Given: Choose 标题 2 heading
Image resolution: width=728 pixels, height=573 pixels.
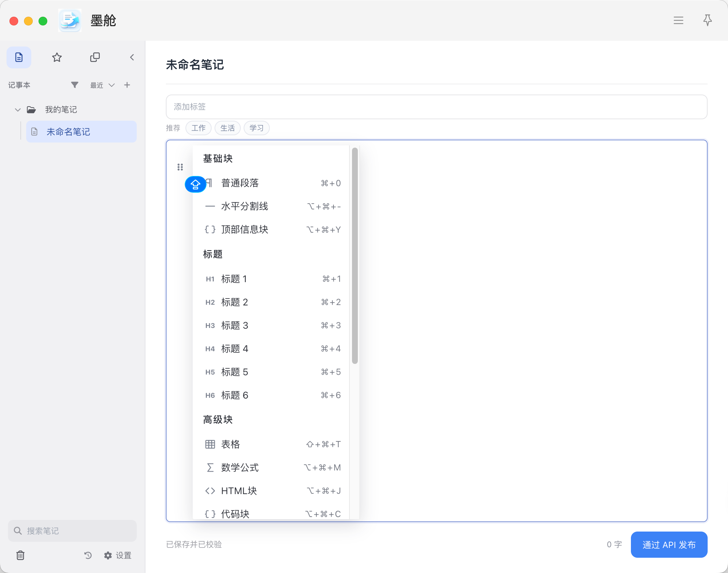Looking at the screenshot, I should click(272, 302).
